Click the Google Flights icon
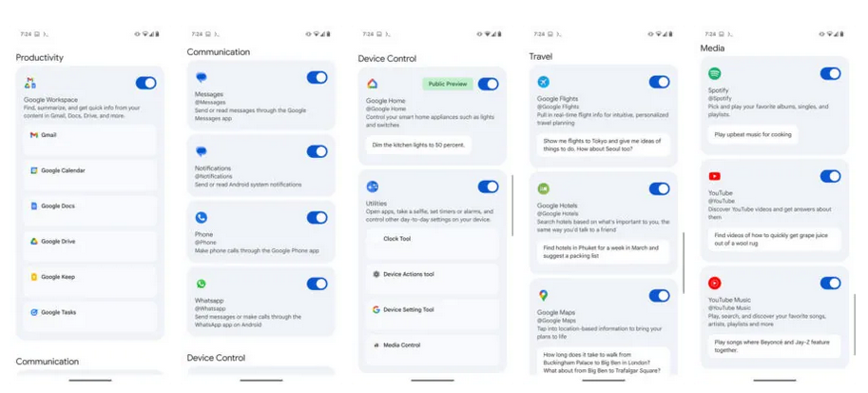This screenshot has height=393, width=868. click(543, 83)
